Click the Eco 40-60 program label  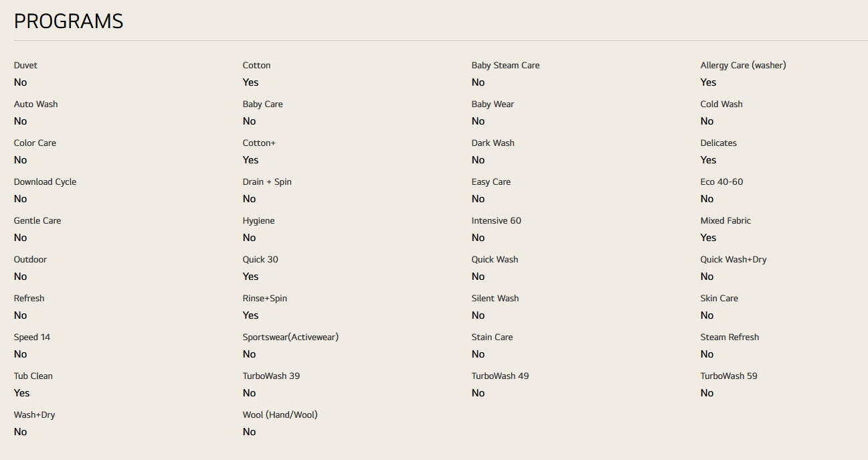pos(721,182)
